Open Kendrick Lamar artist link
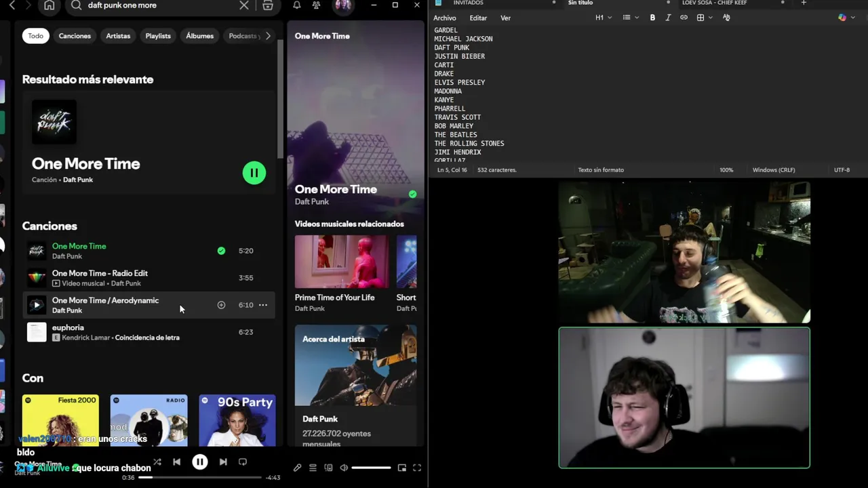868x488 pixels. [85, 338]
